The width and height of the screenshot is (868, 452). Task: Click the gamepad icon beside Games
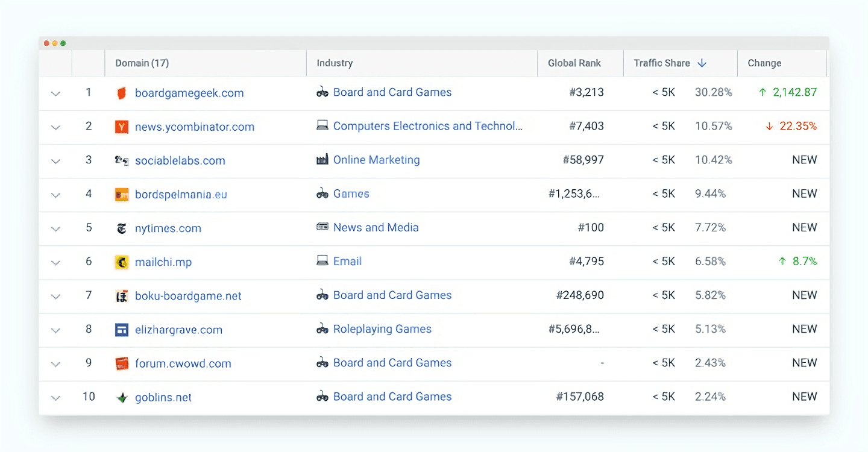pos(322,193)
